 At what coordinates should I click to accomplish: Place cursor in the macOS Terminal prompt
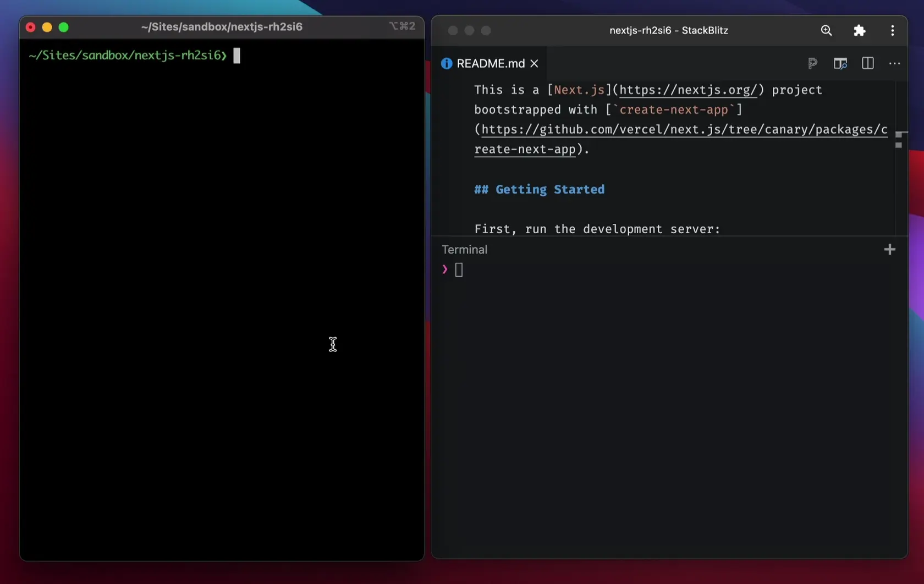[237, 55]
